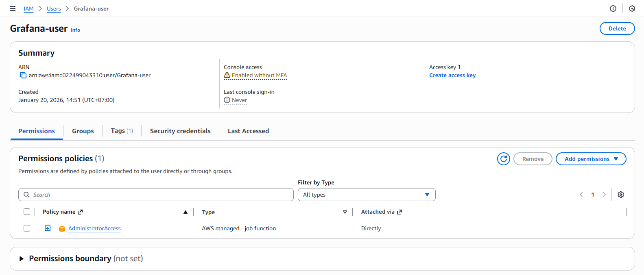
Task: Open the AdministratorAccess policy link
Action: tap(94, 228)
